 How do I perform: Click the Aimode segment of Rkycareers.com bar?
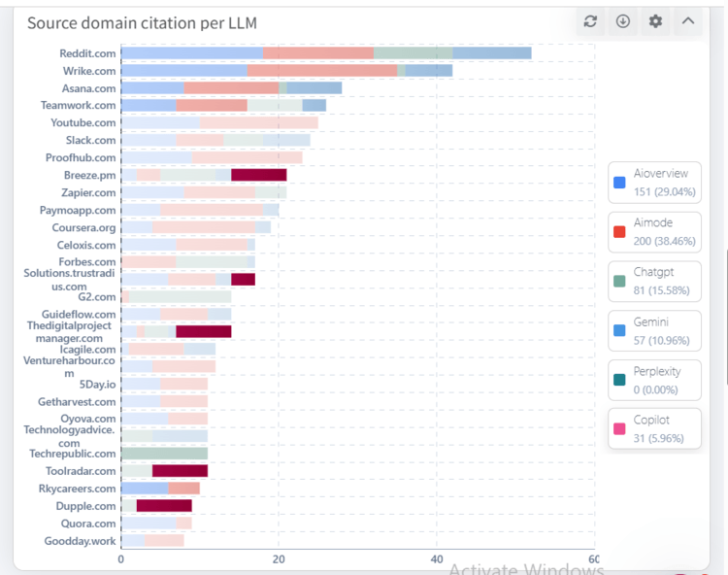183,489
